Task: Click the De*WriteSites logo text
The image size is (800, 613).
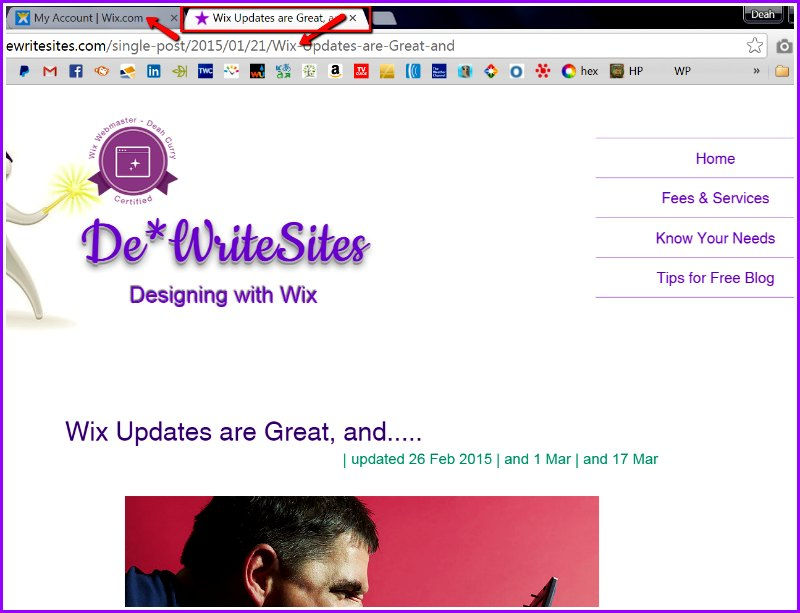Action: click(x=225, y=242)
